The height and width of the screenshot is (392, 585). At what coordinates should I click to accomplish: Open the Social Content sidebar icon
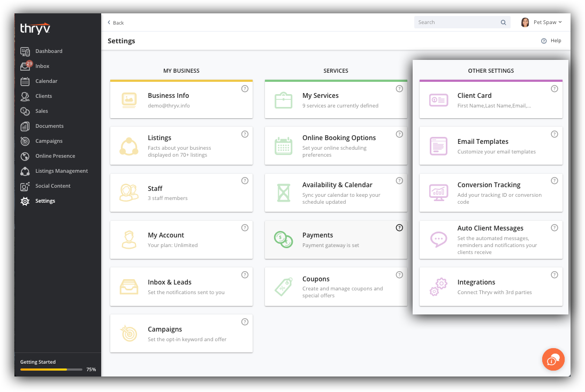tap(25, 186)
